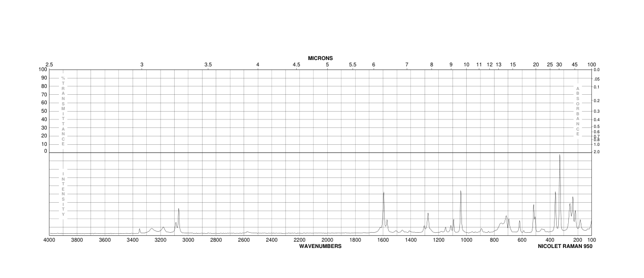Click the 45 microns tick label
This screenshot has width=644, height=278.
click(x=575, y=64)
